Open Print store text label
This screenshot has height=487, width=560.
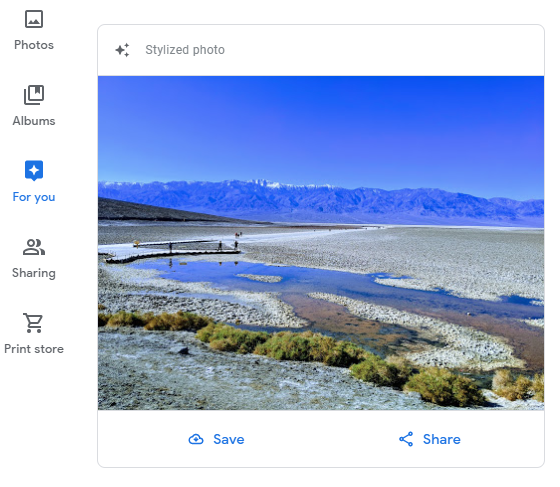[x=34, y=349]
